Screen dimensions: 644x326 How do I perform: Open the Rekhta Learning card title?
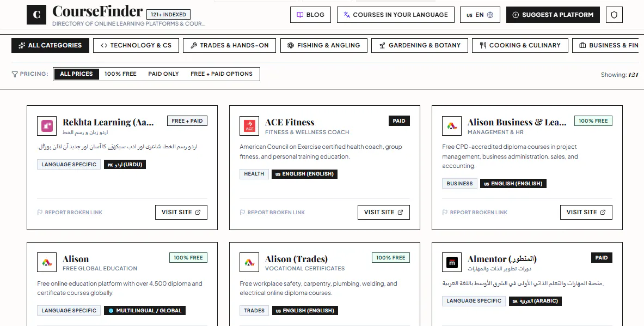(x=108, y=122)
